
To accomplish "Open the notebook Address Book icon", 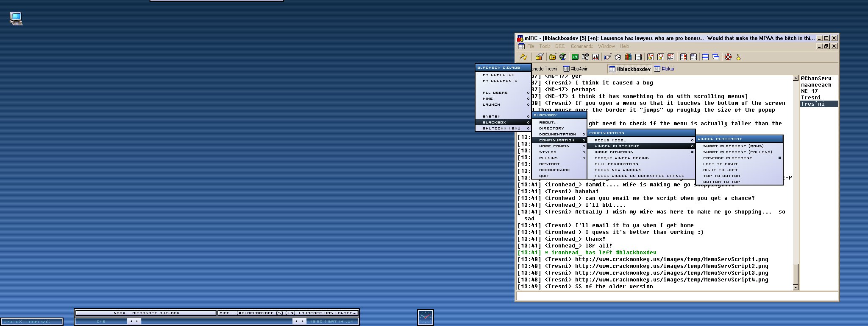I will [x=638, y=57].
